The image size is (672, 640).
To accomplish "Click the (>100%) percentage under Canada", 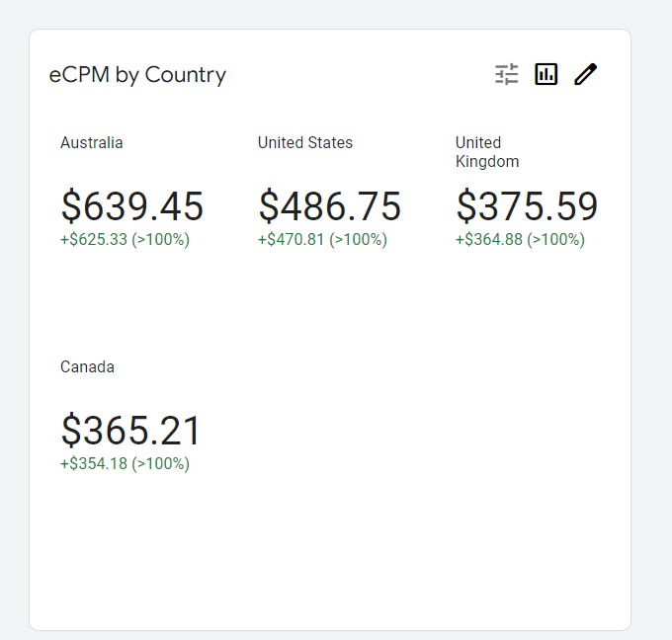I will (x=160, y=463).
